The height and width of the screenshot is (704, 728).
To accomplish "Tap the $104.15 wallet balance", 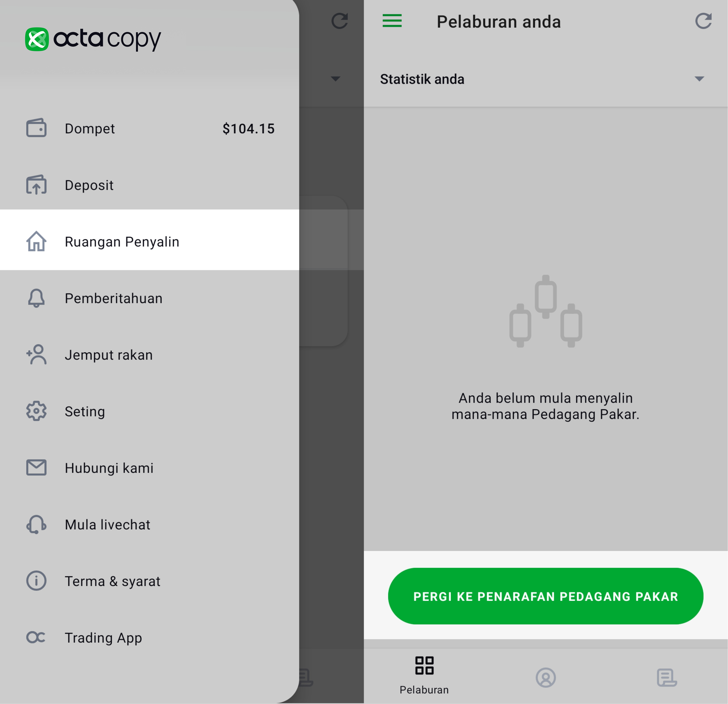I will click(249, 129).
